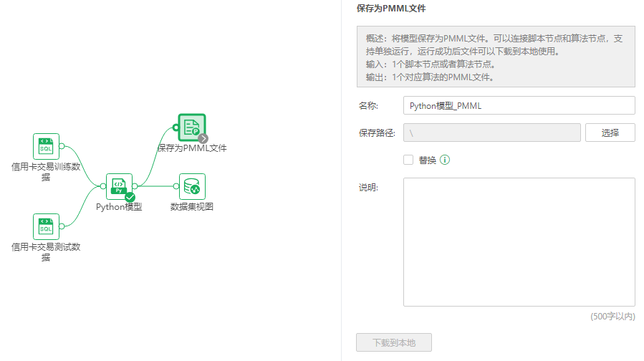Click the input port of Python模型 node

[x=104, y=186]
